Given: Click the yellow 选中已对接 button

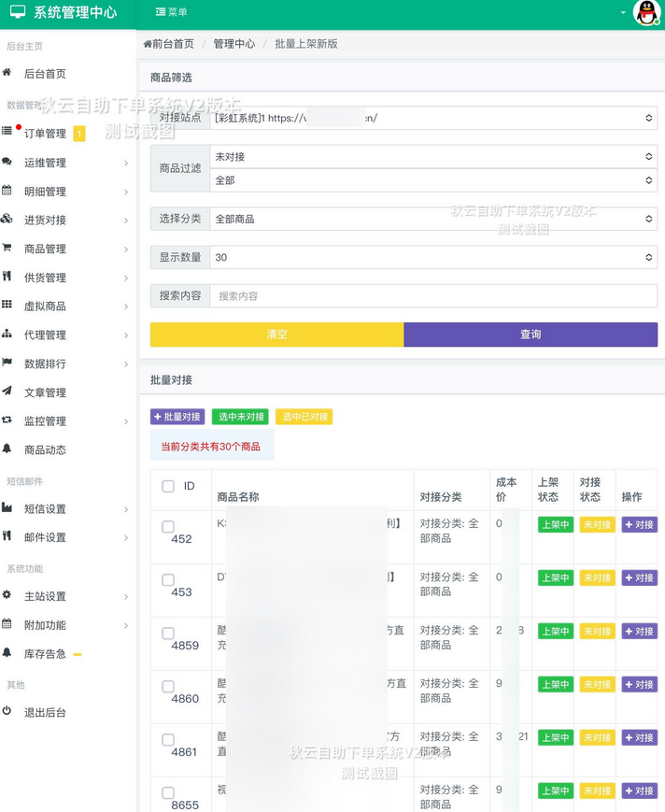Looking at the screenshot, I should (x=304, y=417).
